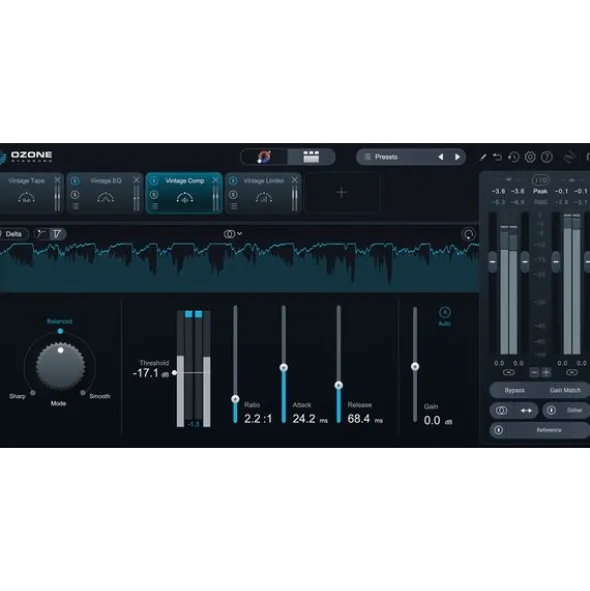Select the Vintage Limiter module tab
This screenshot has height=591, width=590.
(x=264, y=193)
